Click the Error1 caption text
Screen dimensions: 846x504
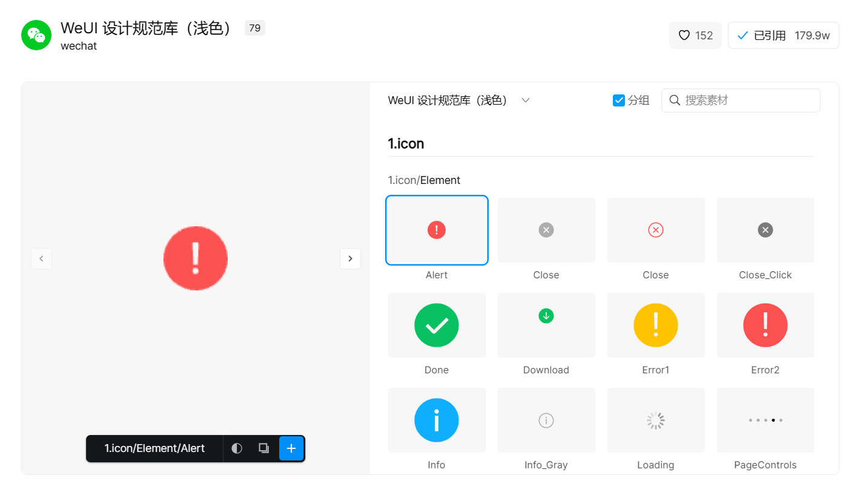(x=656, y=370)
